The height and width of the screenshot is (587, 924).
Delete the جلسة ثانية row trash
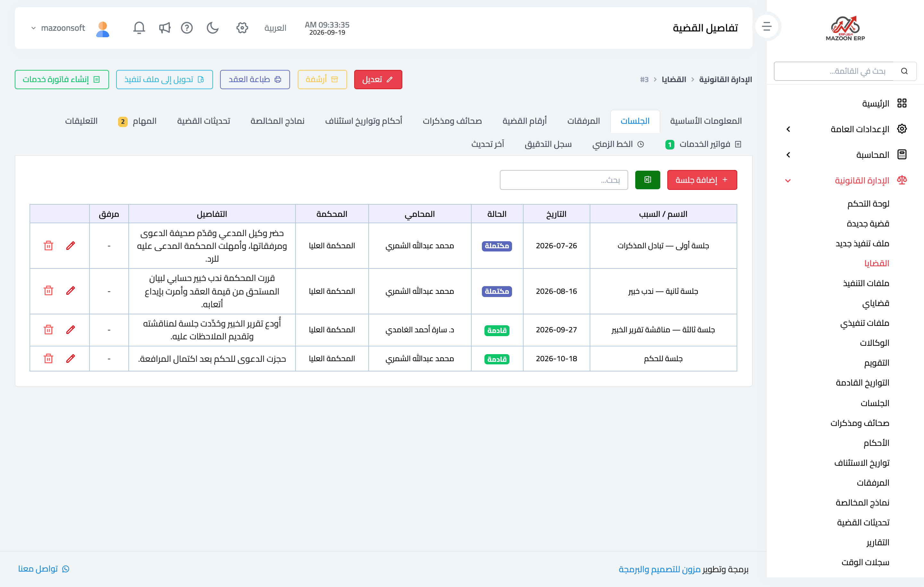[x=48, y=291]
